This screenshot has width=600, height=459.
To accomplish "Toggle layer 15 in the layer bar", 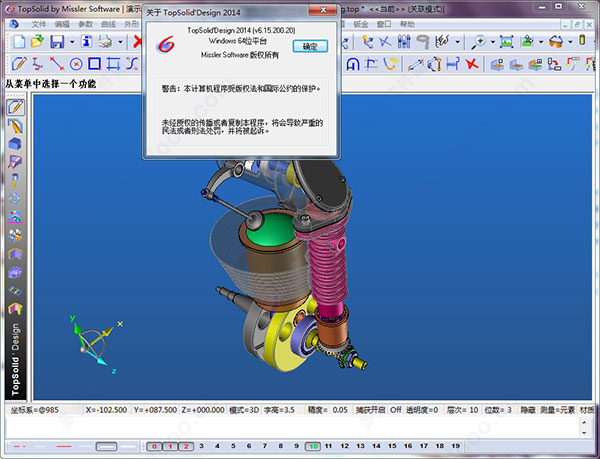I will click(x=392, y=446).
